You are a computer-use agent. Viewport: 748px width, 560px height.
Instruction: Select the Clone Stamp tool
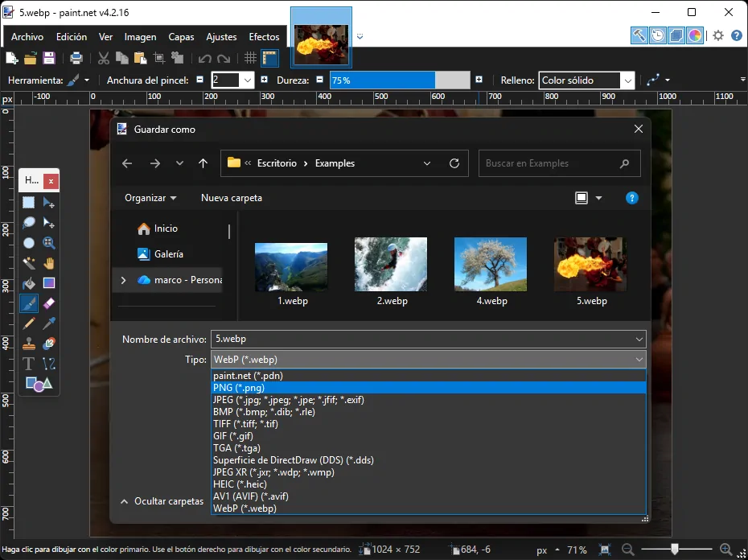[28, 344]
